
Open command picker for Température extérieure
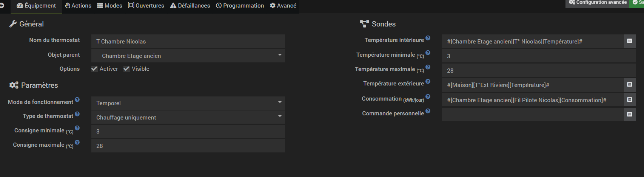pos(629,85)
